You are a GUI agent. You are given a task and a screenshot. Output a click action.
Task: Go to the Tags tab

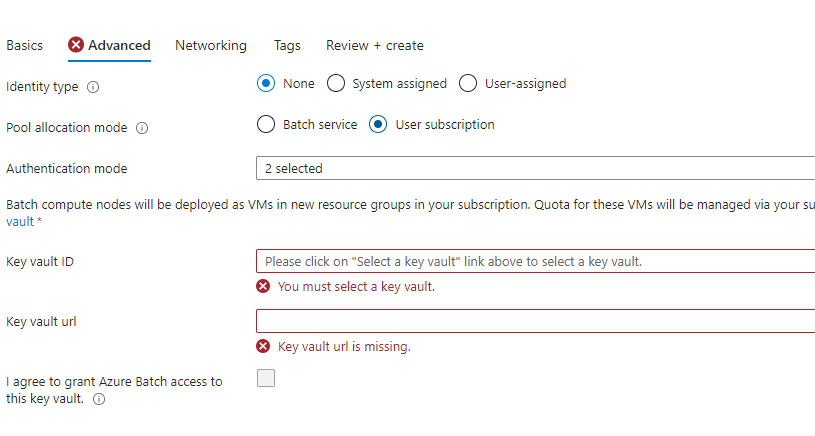287,46
